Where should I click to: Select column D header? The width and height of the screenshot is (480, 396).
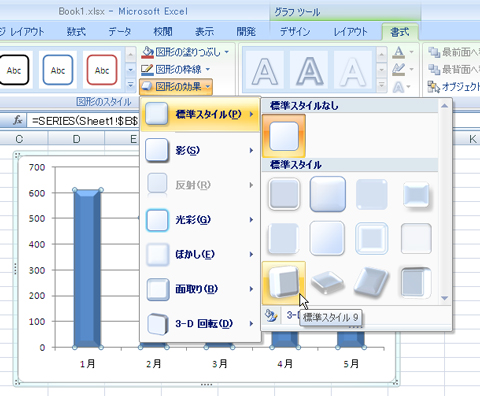pyautogui.click(x=76, y=139)
